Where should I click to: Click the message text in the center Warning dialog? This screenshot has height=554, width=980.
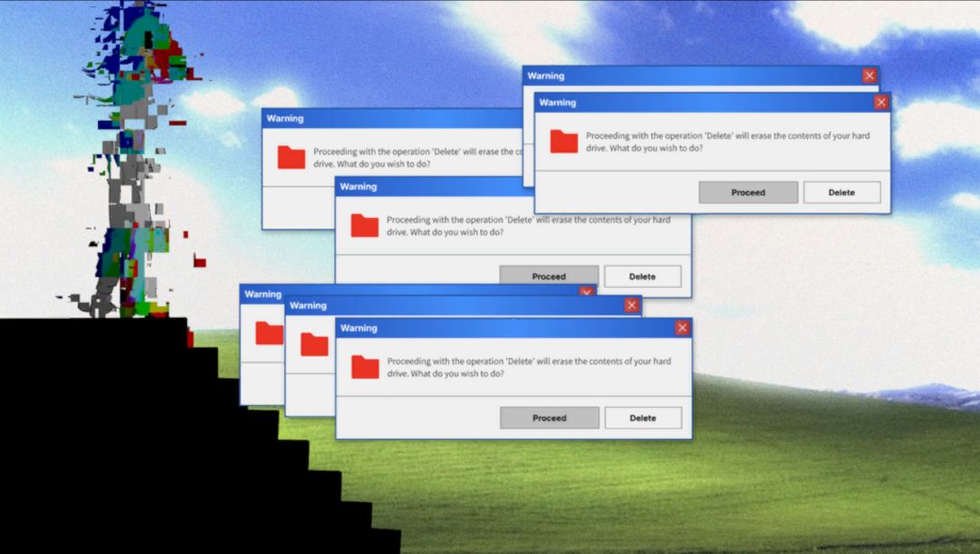528,226
